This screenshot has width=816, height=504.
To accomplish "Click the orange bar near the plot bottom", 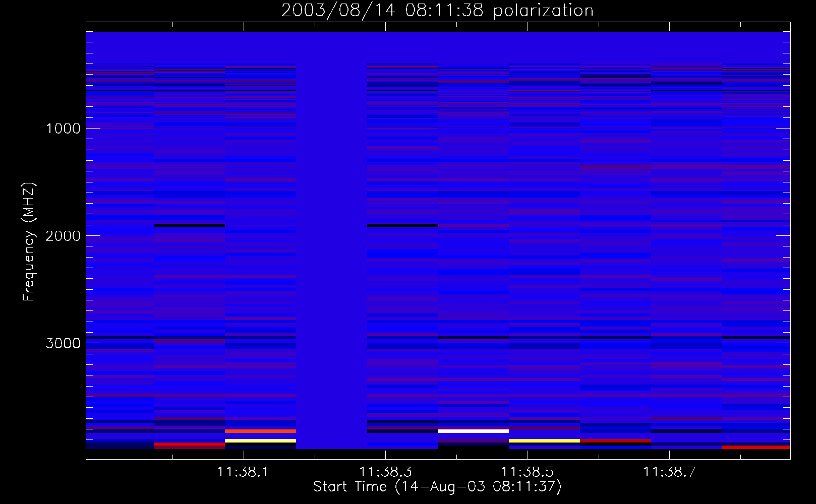I will pyautogui.click(x=260, y=431).
